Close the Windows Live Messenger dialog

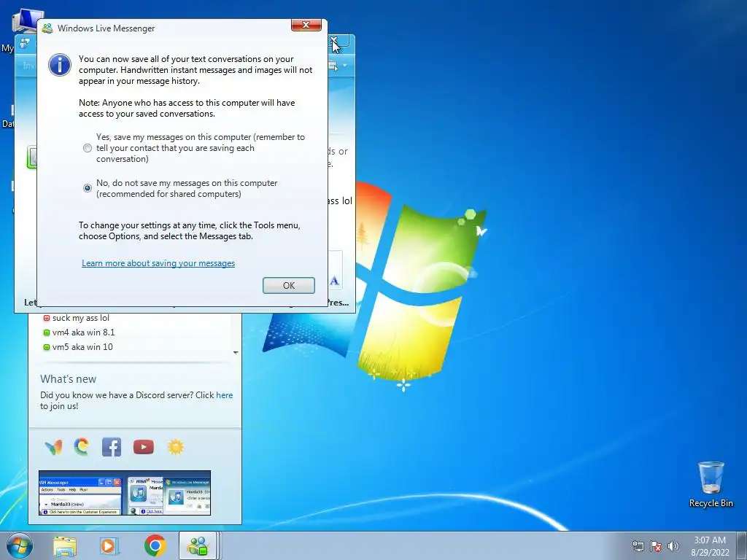pyautogui.click(x=306, y=25)
